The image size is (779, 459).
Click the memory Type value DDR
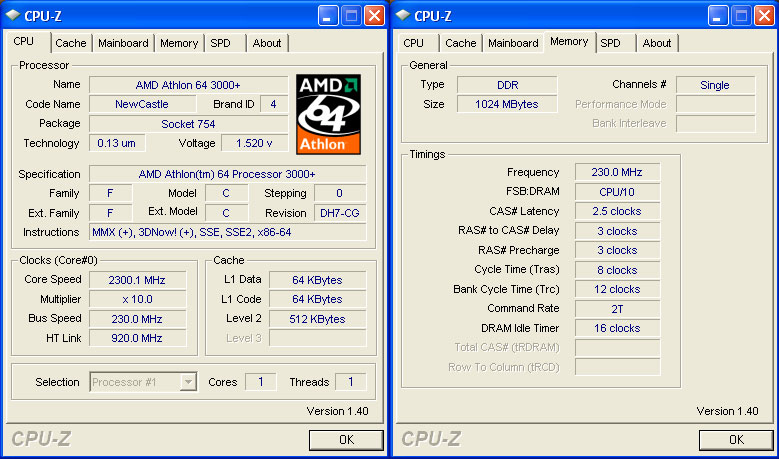507,85
